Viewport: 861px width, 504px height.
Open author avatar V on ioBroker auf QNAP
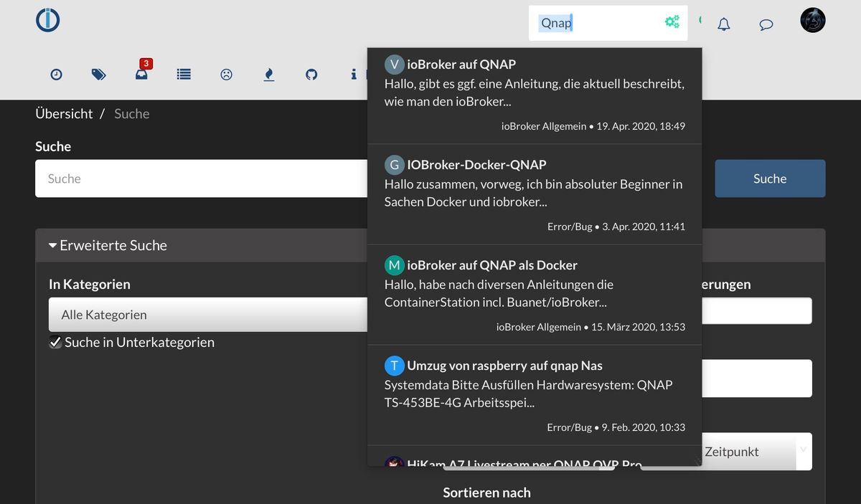tap(395, 65)
